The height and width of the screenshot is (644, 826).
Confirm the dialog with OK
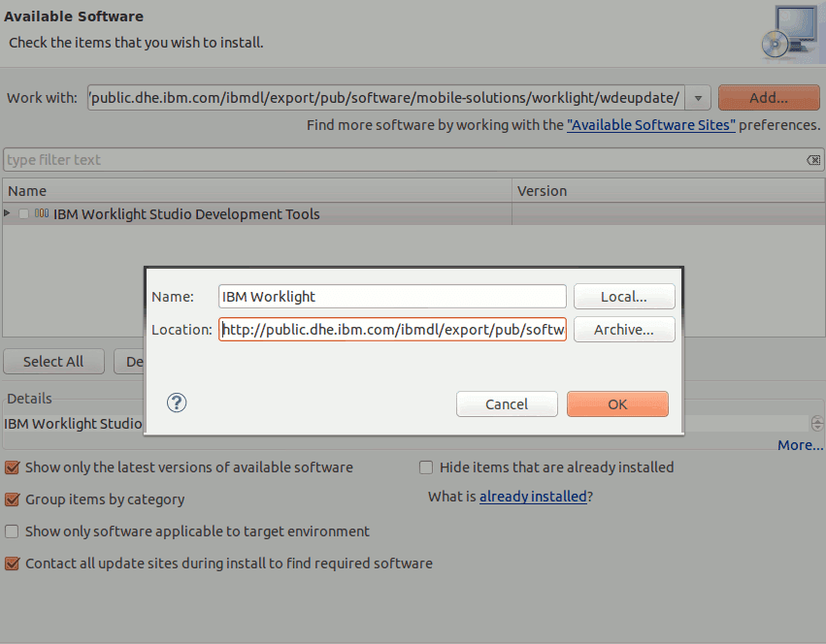coord(617,403)
